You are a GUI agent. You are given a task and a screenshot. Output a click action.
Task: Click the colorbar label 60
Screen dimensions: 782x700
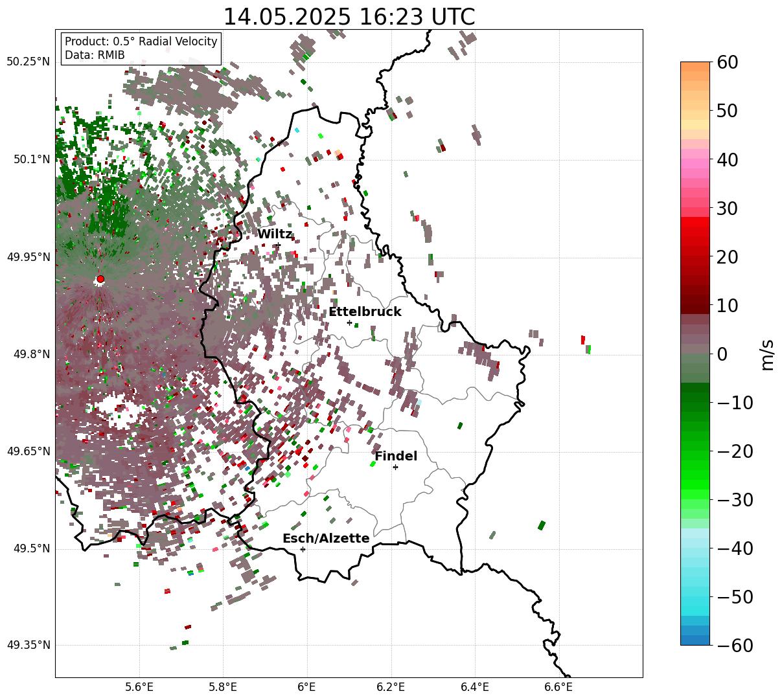pos(728,62)
